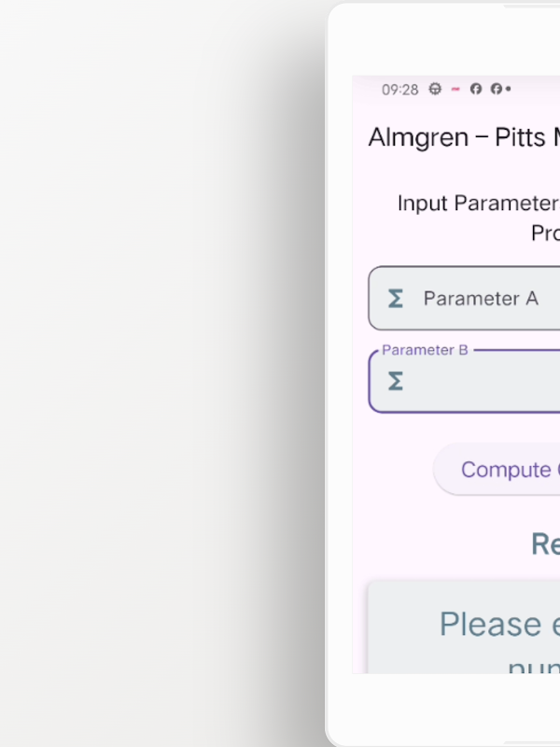Tap the second Facebook status bar icon
The width and height of the screenshot is (560, 747).
pos(496,90)
